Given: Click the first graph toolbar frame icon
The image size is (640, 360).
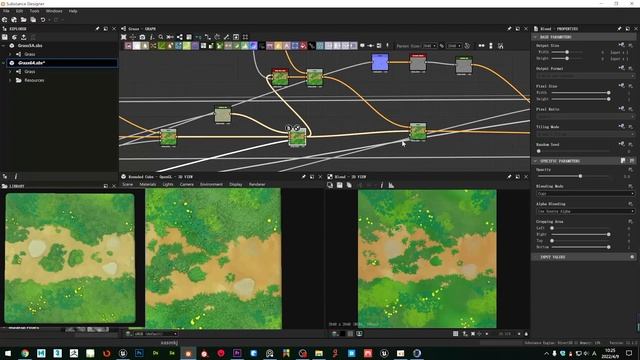Looking at the screenshot, I should (x=123, y=37).
